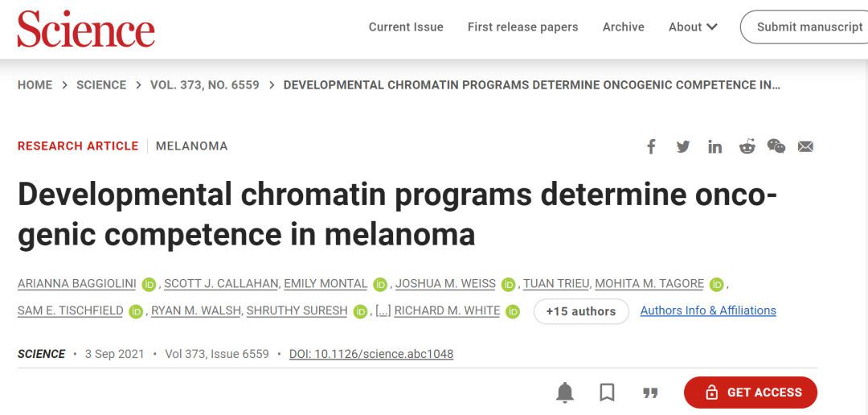The height and width of the screenshot is (415, 868).
Task: Click the alert bell icon
Action: [565, 392]
